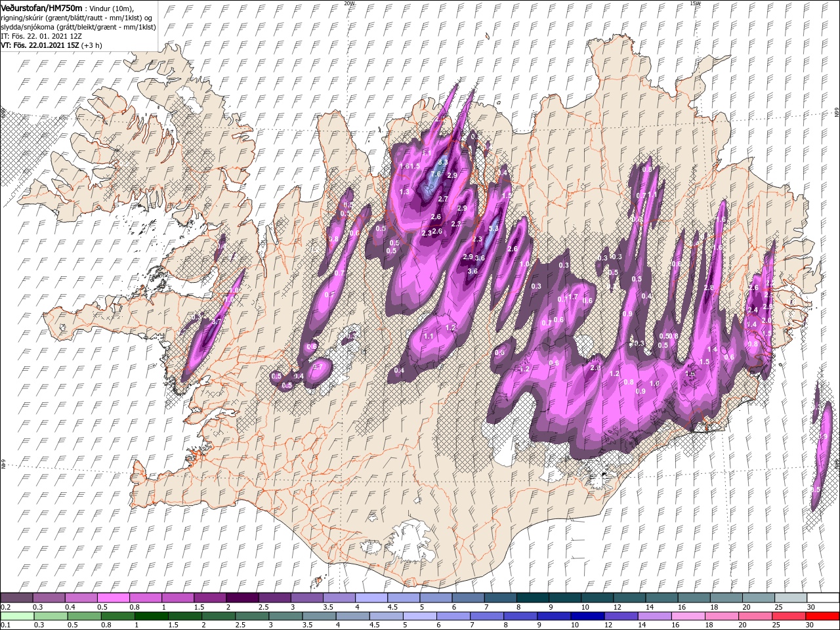The image size is (840, 630).
Task: Click lower legend swatch between 10 and 12
Action: pos(588,616)
